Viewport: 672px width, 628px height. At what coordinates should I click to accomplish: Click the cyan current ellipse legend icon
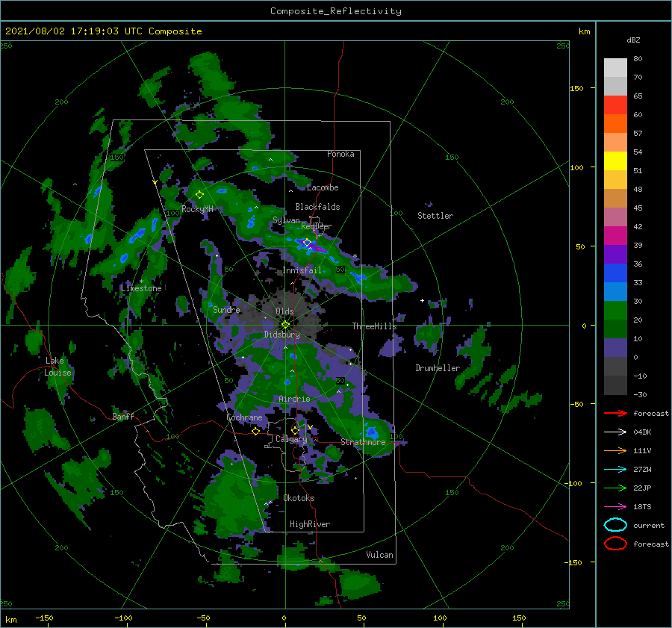pos(615,525)
